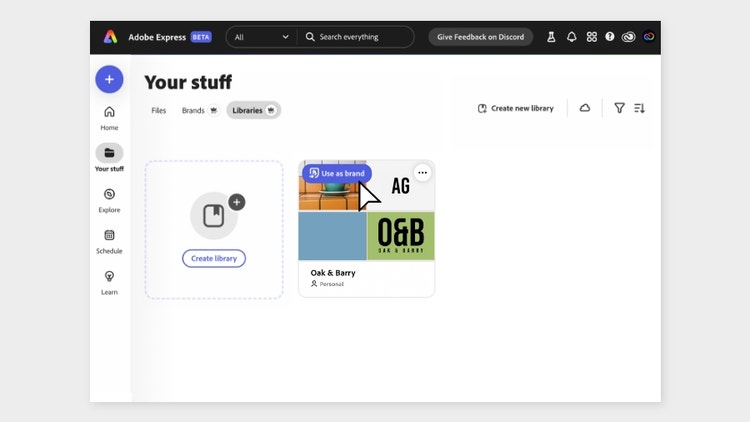Click the Your stuff page heading
The width and height of the screenshot is (750, 422).
point(188,82)
